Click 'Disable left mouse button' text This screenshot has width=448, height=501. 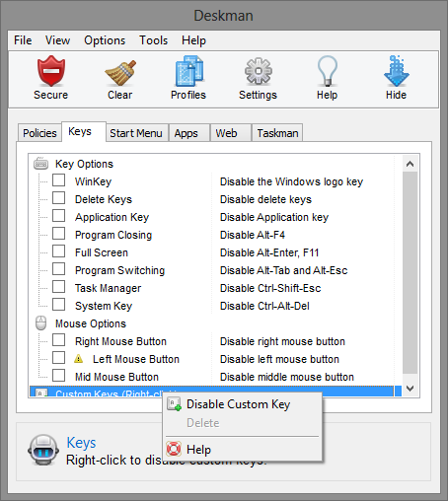(x=279, y=359)
